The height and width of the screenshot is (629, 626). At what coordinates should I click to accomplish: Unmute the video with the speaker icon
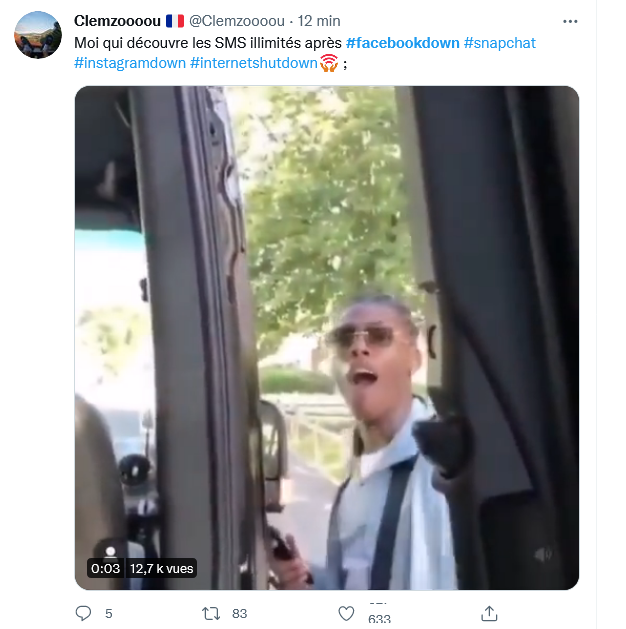click(x=543, y=554)
